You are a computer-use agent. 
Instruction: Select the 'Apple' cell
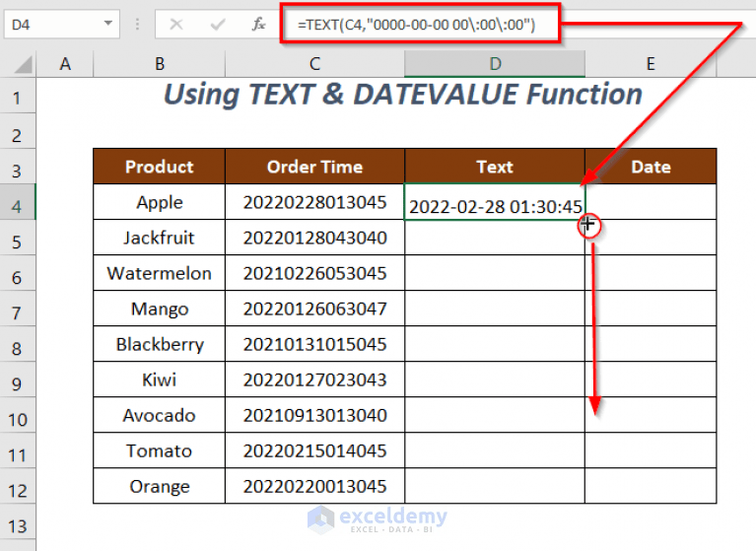[159, 202]
